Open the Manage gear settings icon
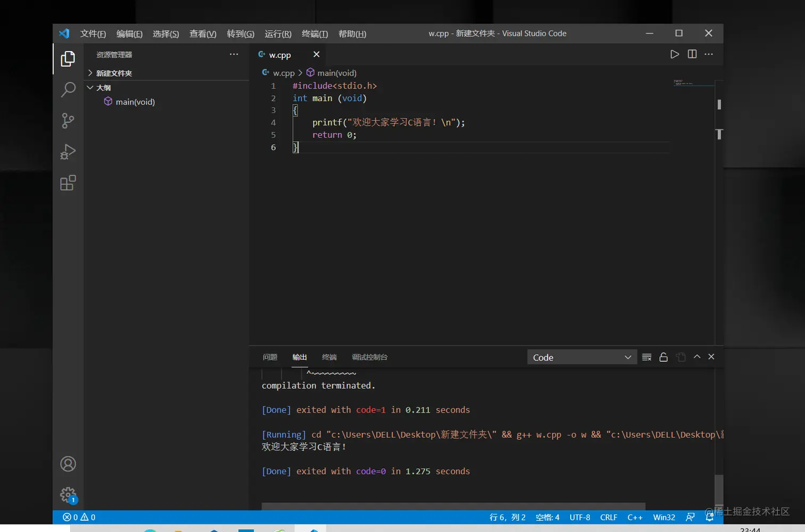This screenshot has width=805, height=532. [x=68, y=495]
